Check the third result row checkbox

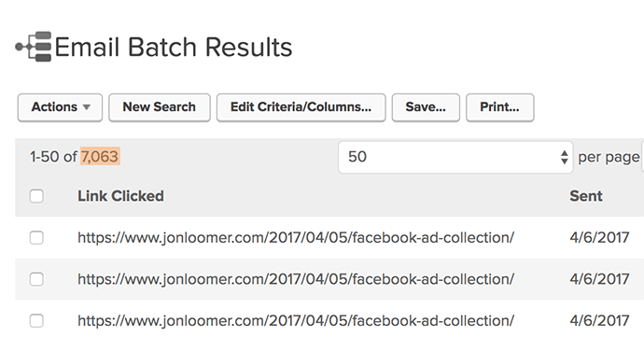coord(36,320)
